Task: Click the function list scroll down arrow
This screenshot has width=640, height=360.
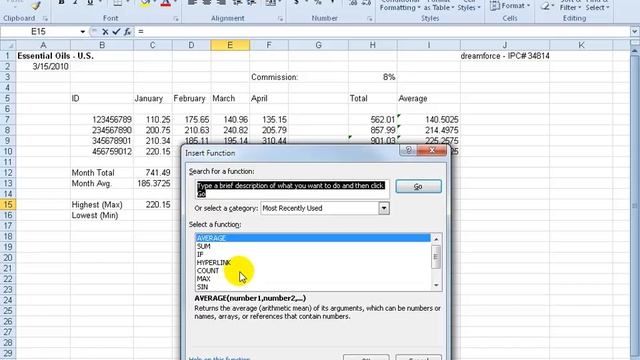Action: (436, 285)
